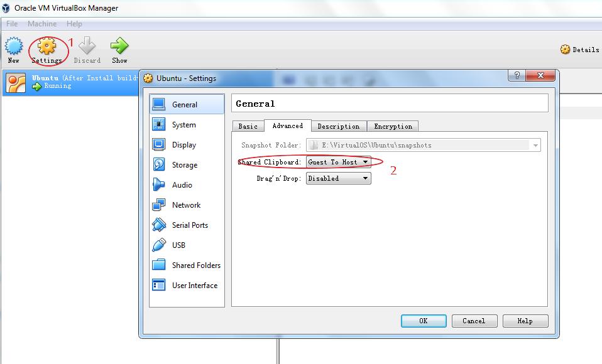Switch to the Basic tab

click(x=248, y=126)
